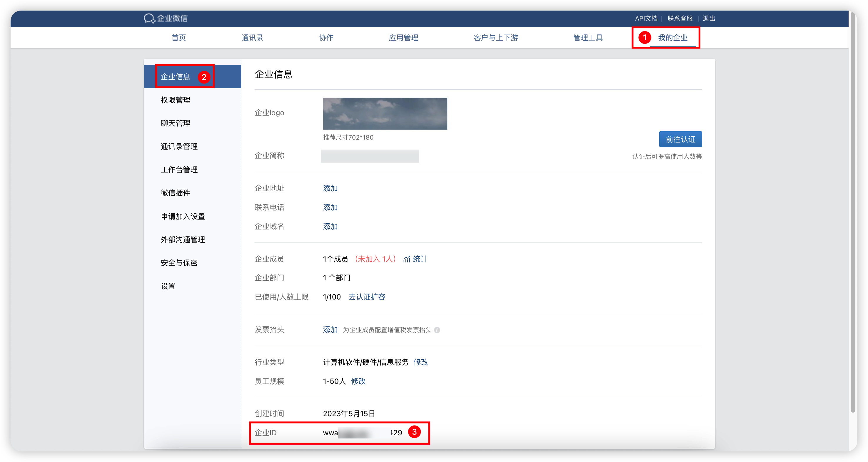Click 联系客服 in the header

(x=680, y=19)
